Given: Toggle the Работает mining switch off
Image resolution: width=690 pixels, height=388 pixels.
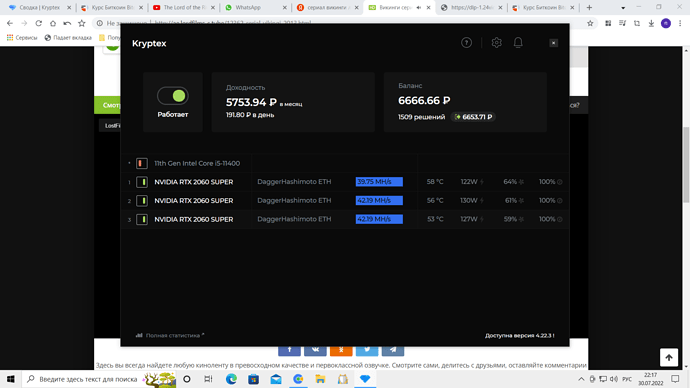Looking at the screenshot, I should click(x=172, y=96).
